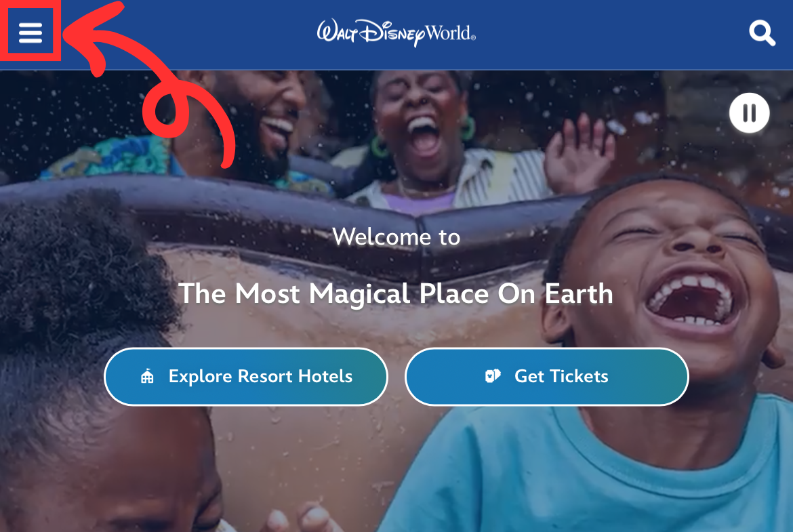Tap the Get Tickets button
Image resolution: width=793 pixels, height=532 pixels.
547,377
